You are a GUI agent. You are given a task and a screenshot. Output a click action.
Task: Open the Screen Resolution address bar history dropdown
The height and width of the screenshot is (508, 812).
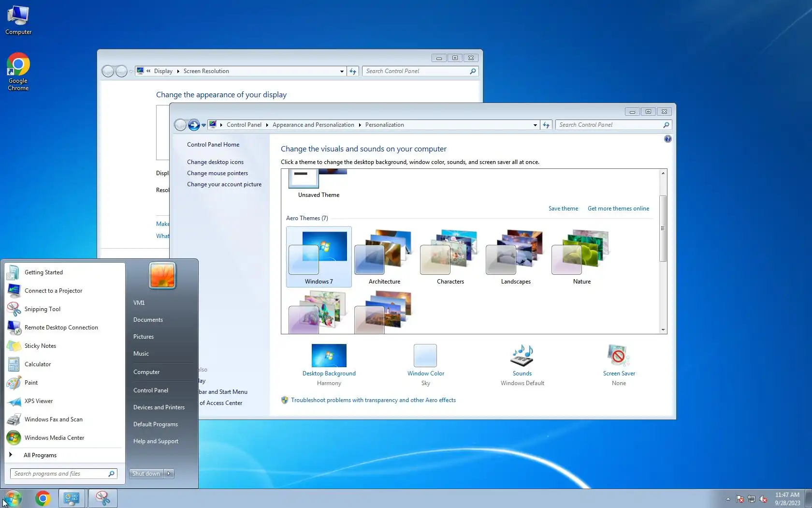(x=342, y=71)
